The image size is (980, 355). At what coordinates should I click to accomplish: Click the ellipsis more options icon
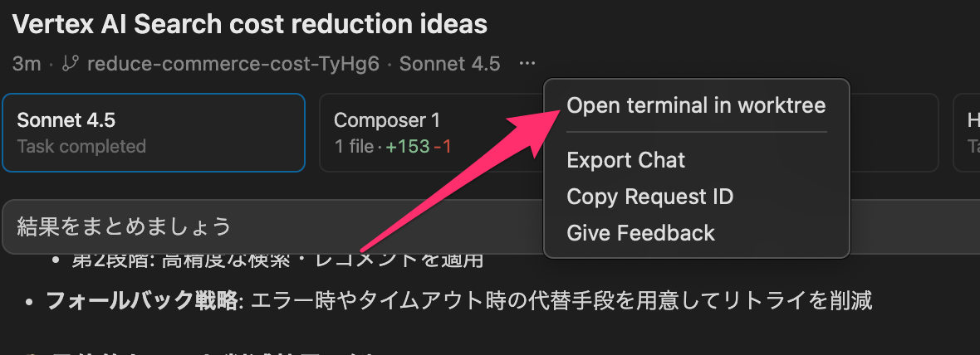[527, 64]
